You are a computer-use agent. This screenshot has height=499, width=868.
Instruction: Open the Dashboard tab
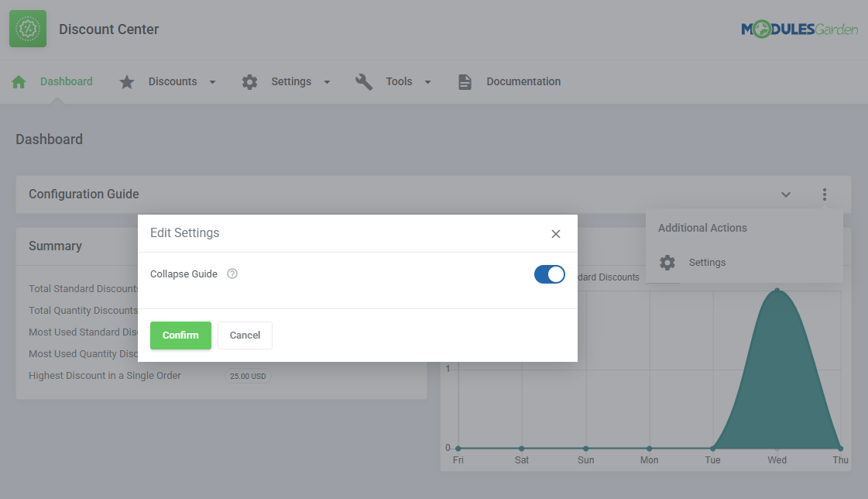pos(67,81)
